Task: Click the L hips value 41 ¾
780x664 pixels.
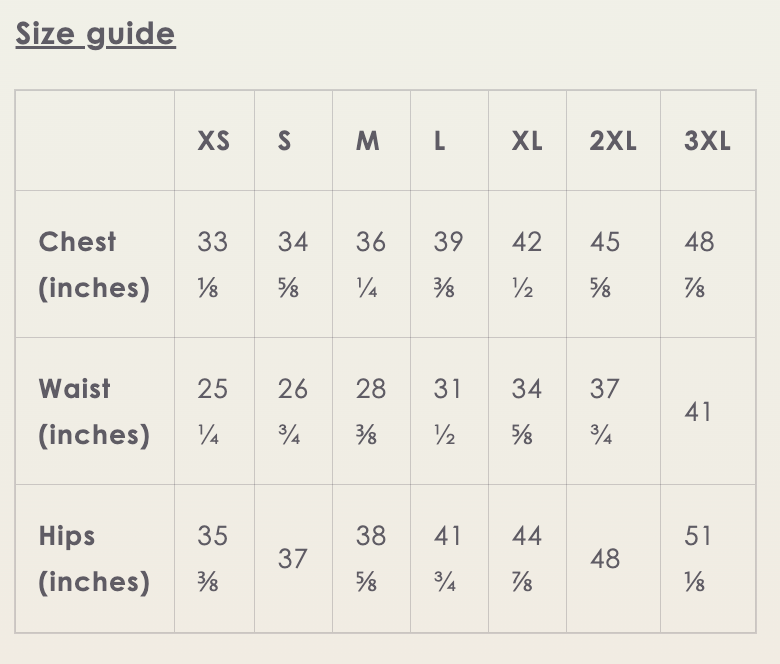Action: 447,559
